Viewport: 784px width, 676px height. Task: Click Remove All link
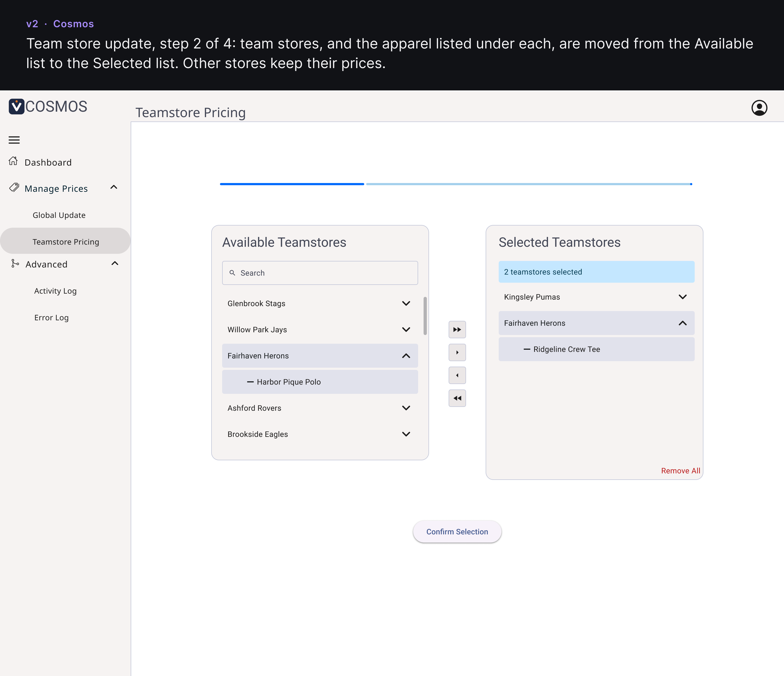(x=680, y=470)
